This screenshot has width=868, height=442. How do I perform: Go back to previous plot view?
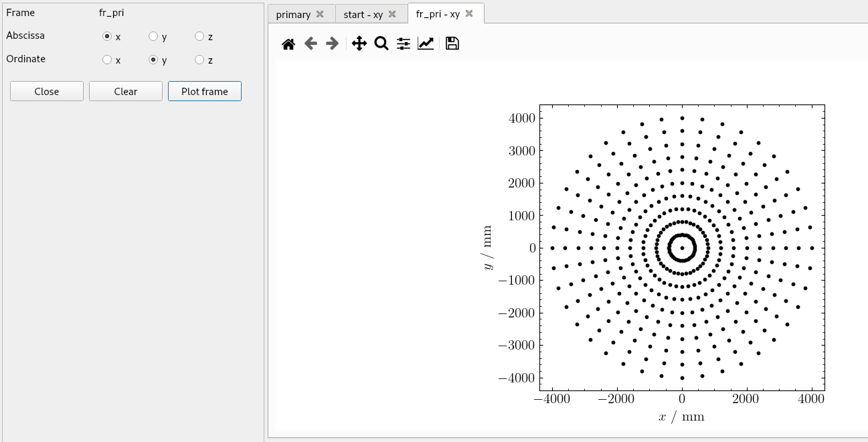click(310, 43)
